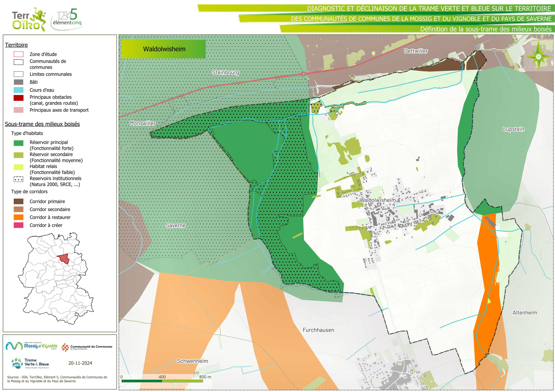
Task: Click the date 20-11-2024
Action: pyautogui.click(x=80, y=363)
